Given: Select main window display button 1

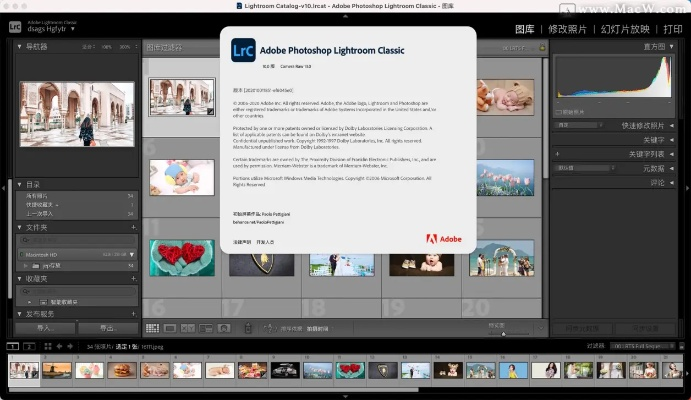Looking at the screenshot, I should coord(12,346).
